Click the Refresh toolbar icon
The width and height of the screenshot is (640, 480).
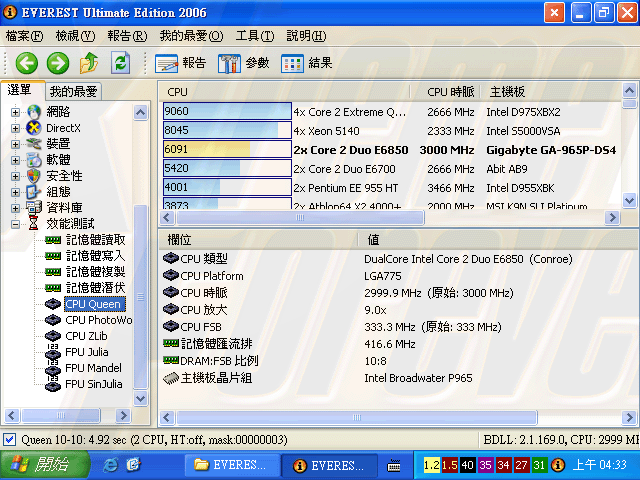click(x=121, y=63)
